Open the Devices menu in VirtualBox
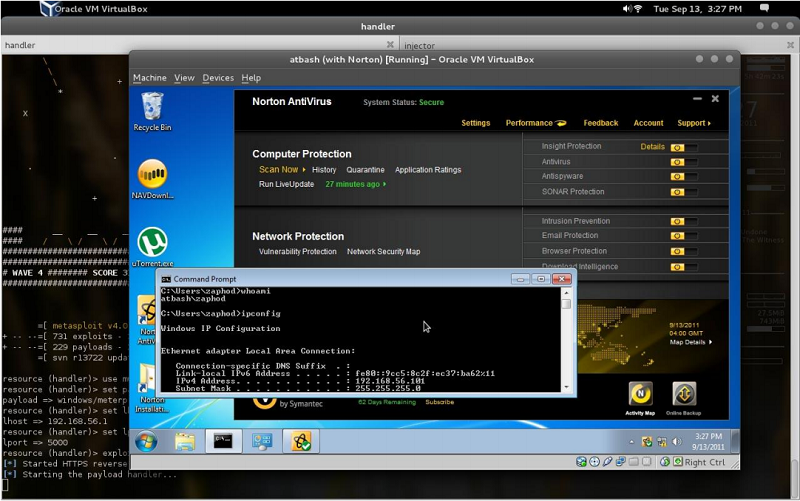 [218, 78]
